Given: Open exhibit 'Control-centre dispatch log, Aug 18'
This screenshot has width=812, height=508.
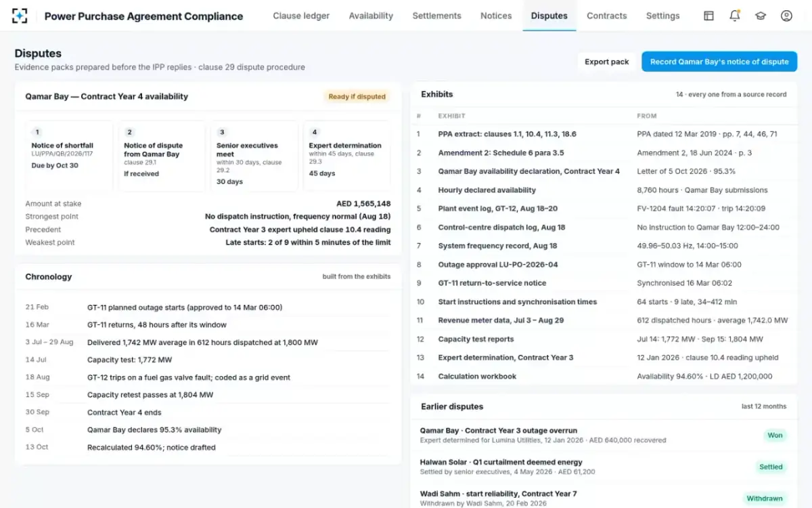Looking at the screenshot, I should [501, 228].
